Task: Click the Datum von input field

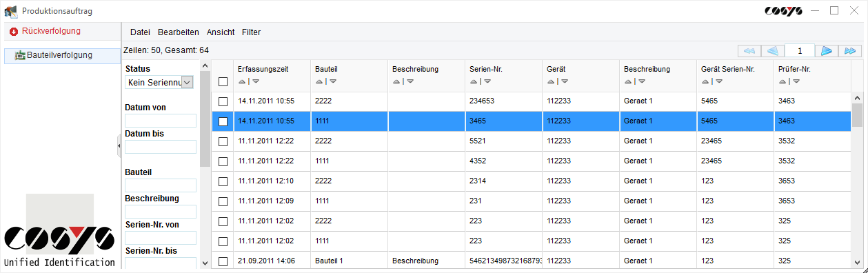Action: click(161, 121)
